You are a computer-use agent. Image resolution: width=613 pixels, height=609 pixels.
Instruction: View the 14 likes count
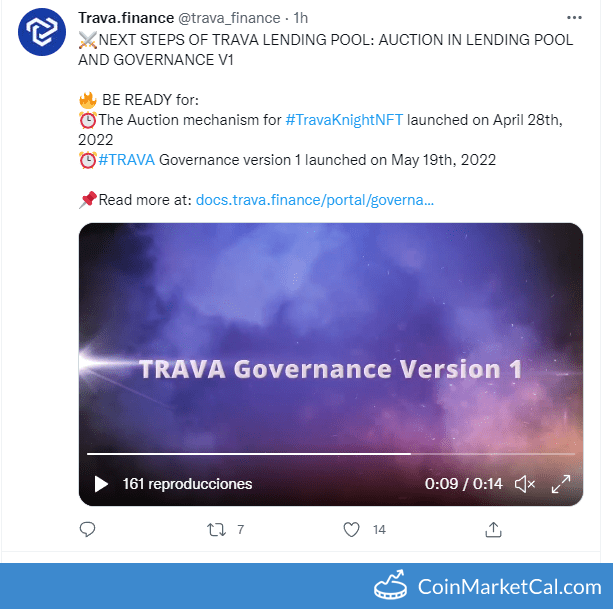coord(379,530)
